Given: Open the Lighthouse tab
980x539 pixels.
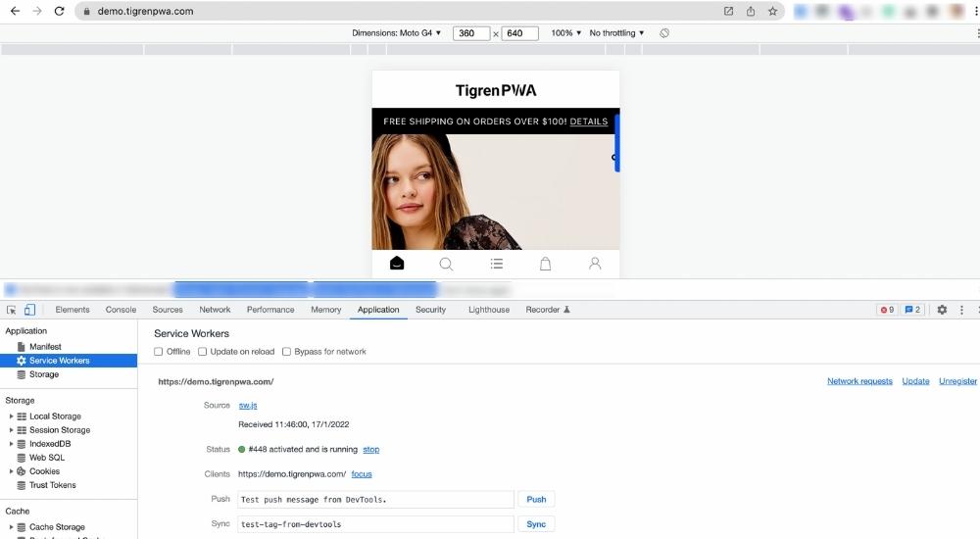Looking at the screenshot, I should 488,310.
